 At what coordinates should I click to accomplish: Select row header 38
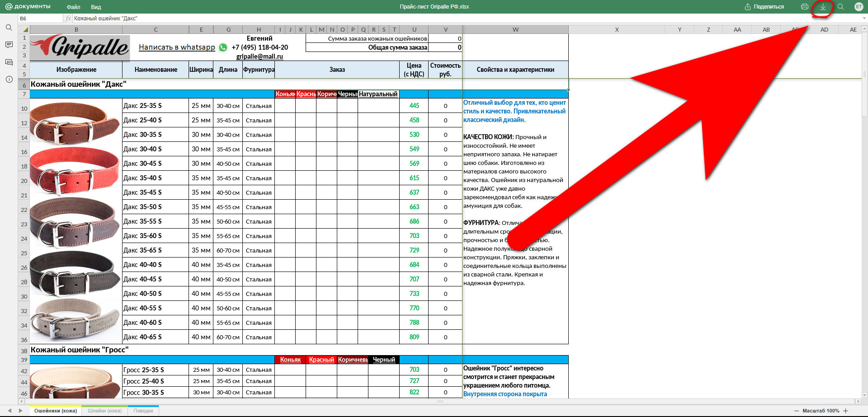tap(24, 351)
